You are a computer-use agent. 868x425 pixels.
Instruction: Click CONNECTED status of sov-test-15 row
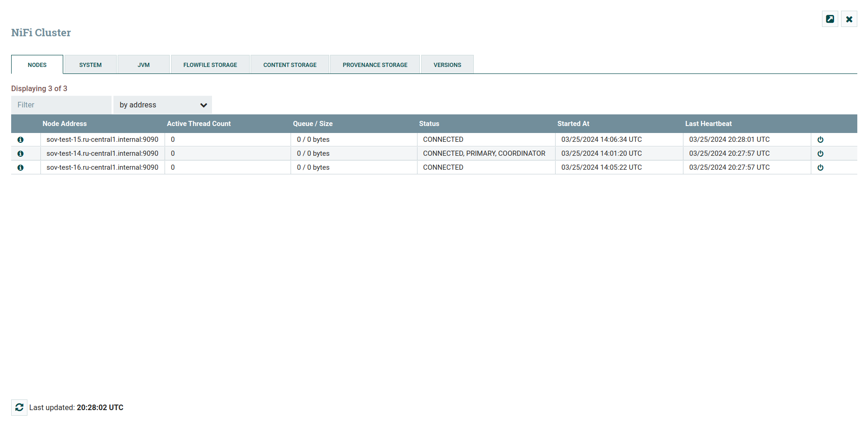443,139
